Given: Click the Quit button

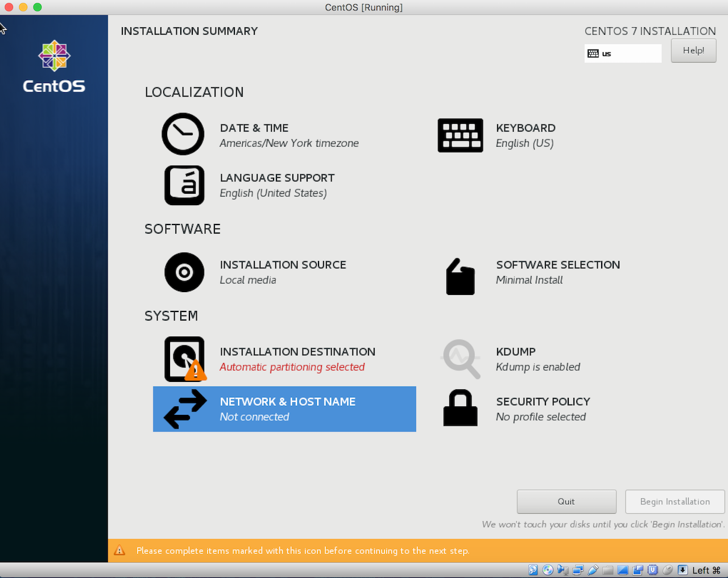Looking at the screenshot, I should [566, 501].
